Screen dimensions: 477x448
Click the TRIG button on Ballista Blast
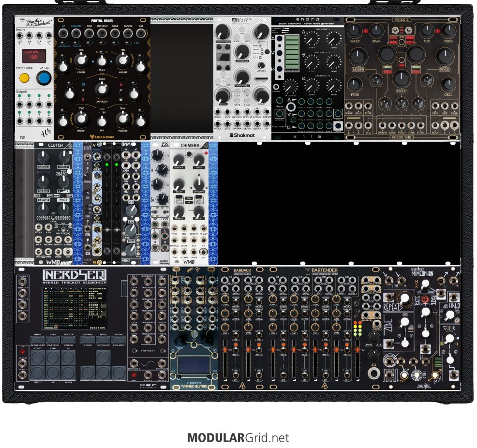[x=242, y=29]
